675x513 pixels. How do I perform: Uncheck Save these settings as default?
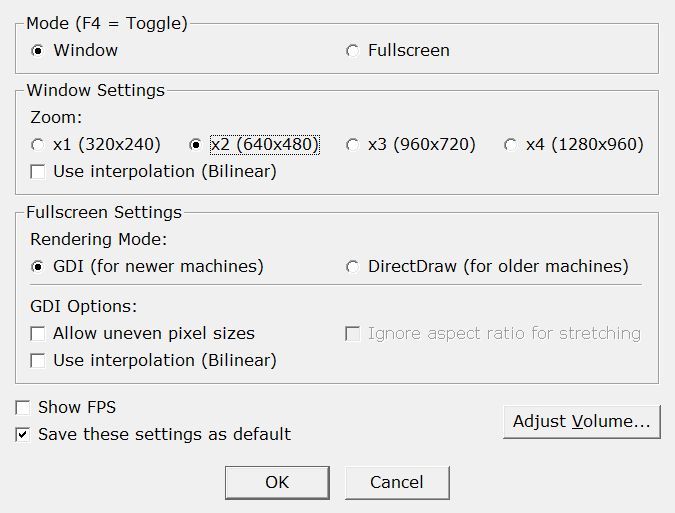click(22, 435)
